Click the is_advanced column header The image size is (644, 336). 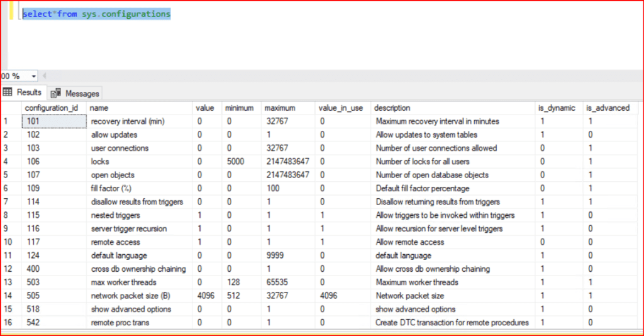(x=608, y=108)
